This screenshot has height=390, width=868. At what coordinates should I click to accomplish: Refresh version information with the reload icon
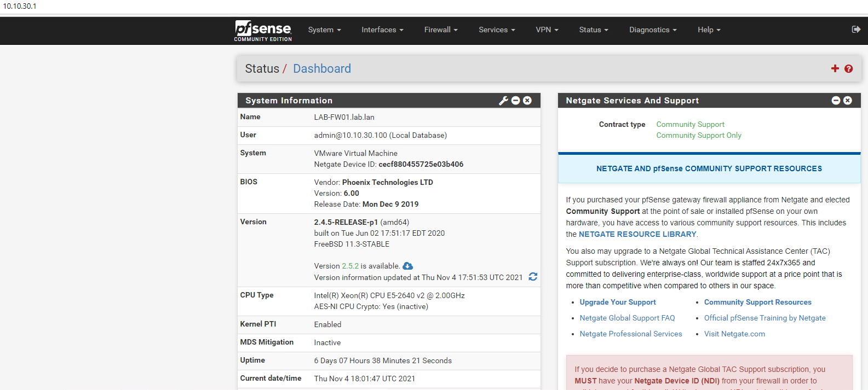[533, 277]
